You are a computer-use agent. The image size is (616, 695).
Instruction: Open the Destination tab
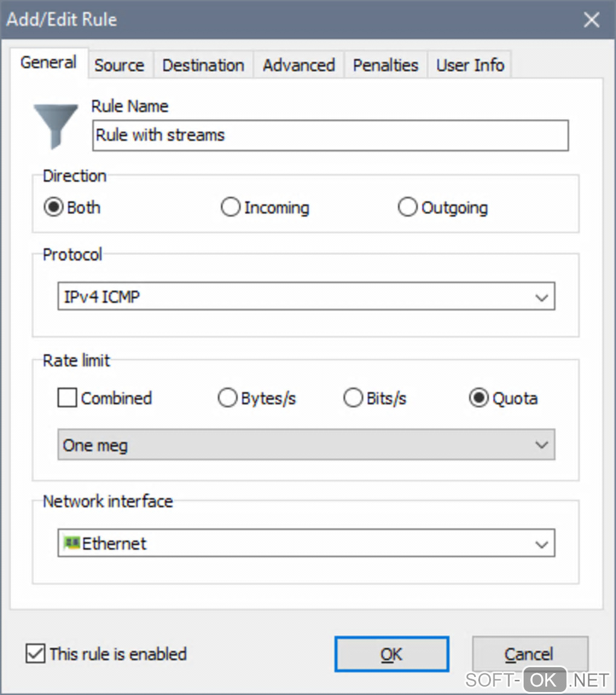pyautogui.click(x=203, y=65)
